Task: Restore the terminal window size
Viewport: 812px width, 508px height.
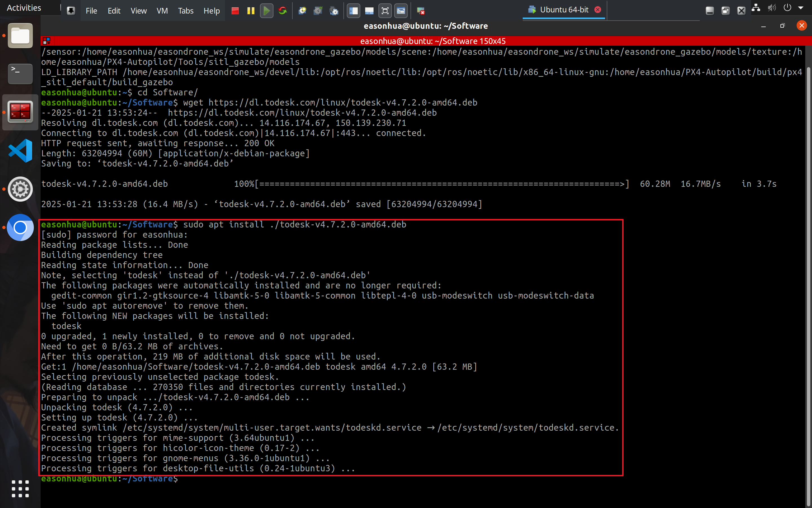Action: pyautogui.click(x=782, y=26)
